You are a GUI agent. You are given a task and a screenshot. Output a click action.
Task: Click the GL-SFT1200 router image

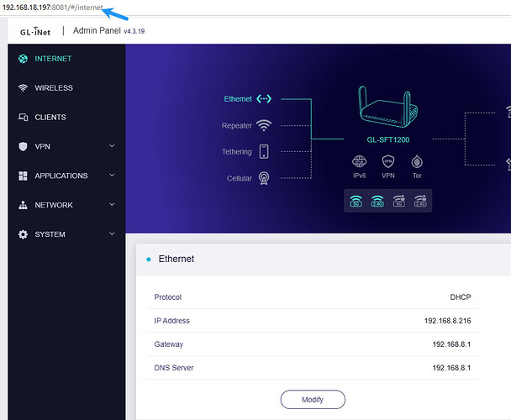387,108
